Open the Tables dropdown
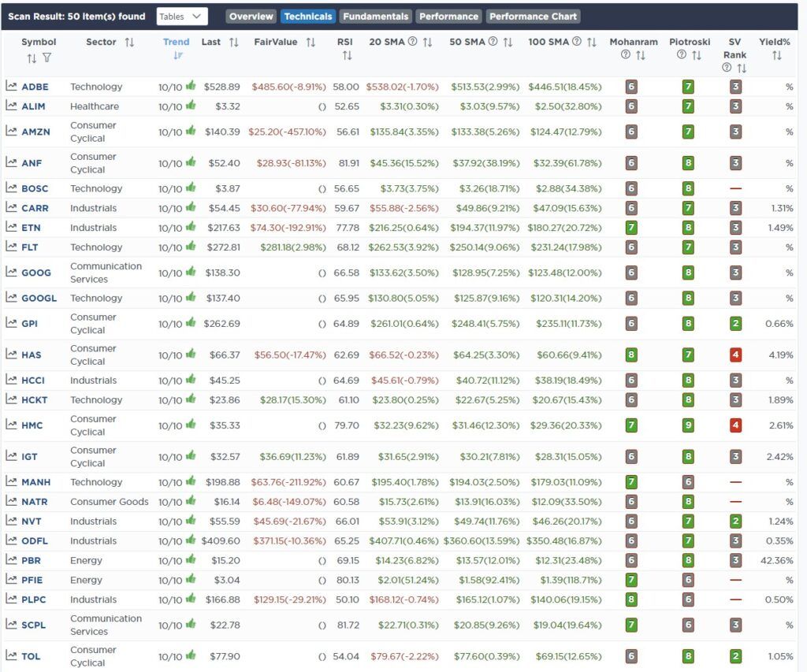The image size is (807, 672). pyautogui.click(x=181, y=16)
